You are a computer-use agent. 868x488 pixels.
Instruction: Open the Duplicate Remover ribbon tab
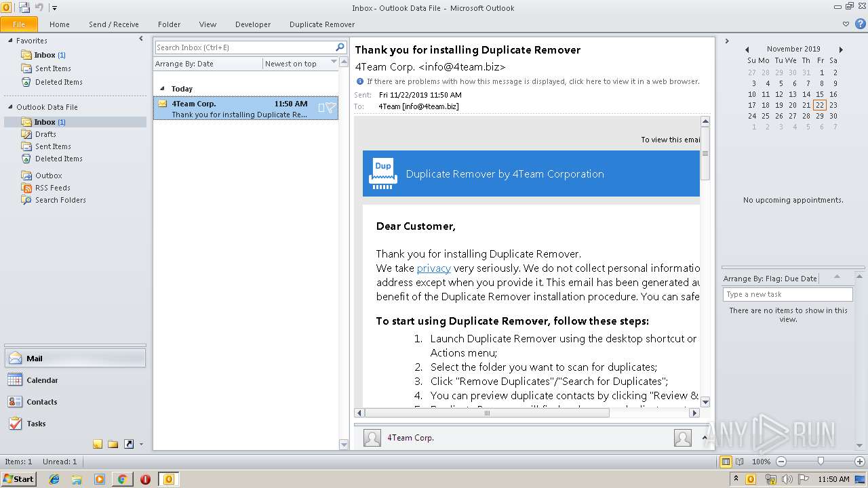[x=322, y=24]
